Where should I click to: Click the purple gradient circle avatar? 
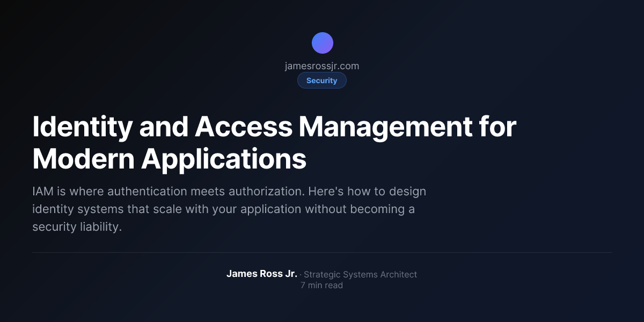pos(322,43)
